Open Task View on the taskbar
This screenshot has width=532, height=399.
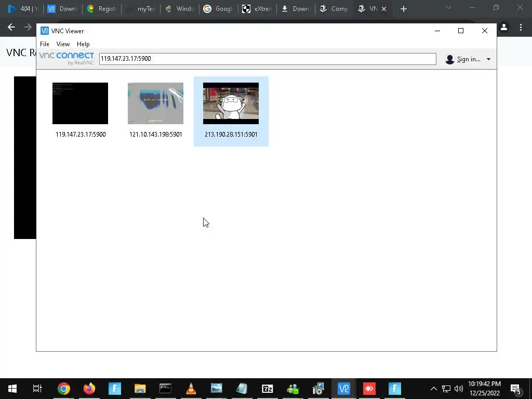(37, 389)
